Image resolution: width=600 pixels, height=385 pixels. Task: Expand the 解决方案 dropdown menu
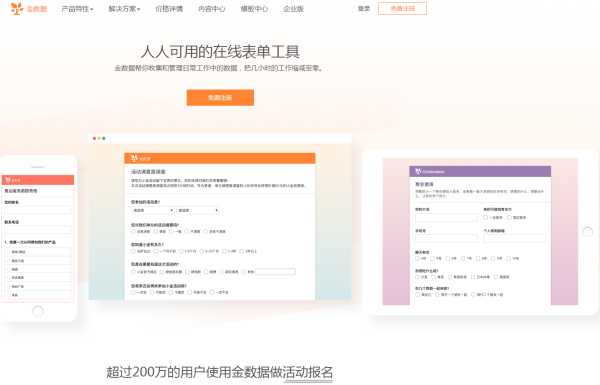[x=124, y=9]
